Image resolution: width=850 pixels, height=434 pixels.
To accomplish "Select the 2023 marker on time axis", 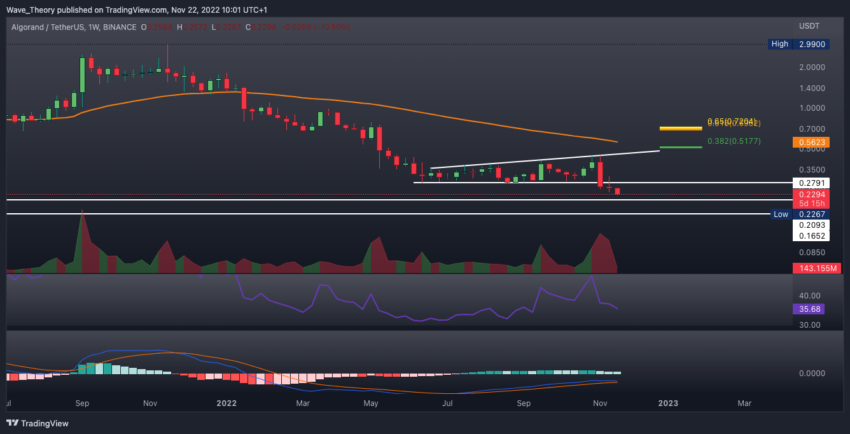I will click(668, 403).
